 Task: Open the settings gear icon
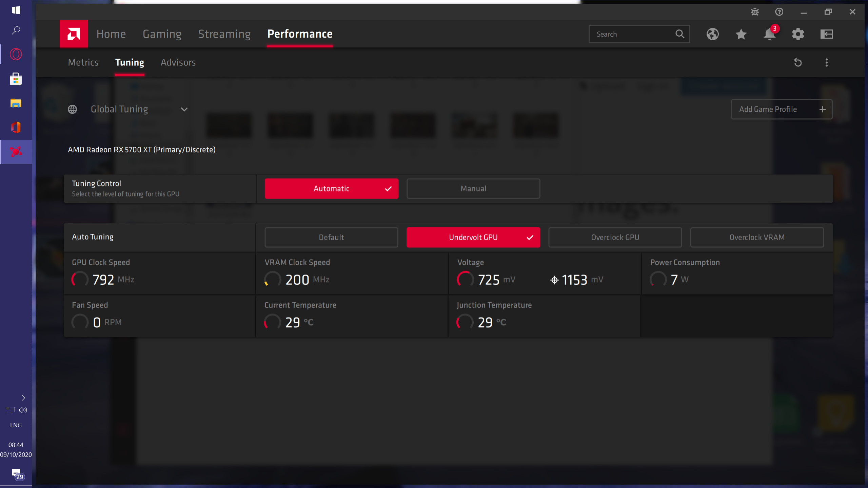(798, 34)
